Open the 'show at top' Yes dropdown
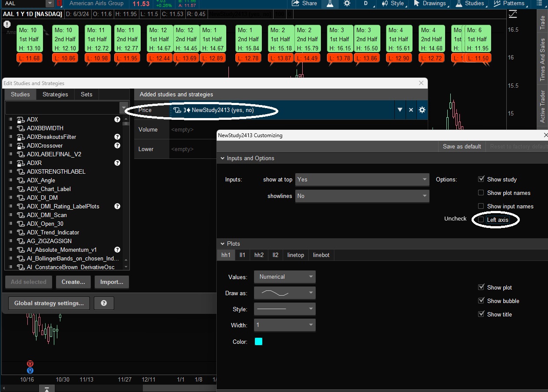The height and width of the screenshot is (392, 548). tap(362, 179)
